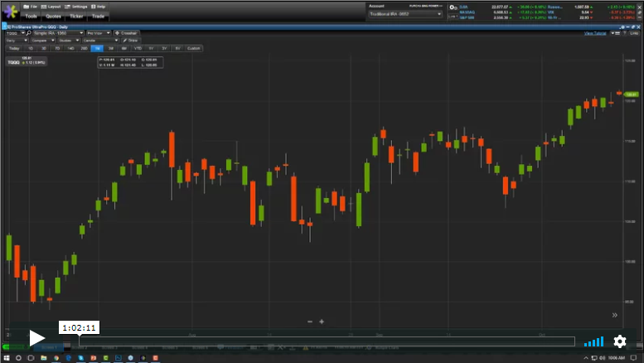Screen dimensions: 644x363
Task: Zoom out the chart with minus icon
Action: coord(310,322)
